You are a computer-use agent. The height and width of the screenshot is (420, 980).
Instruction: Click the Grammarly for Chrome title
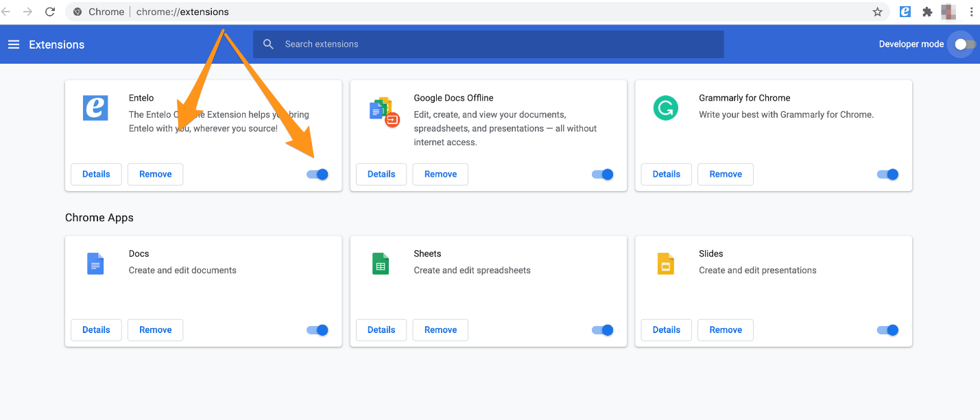745,98
